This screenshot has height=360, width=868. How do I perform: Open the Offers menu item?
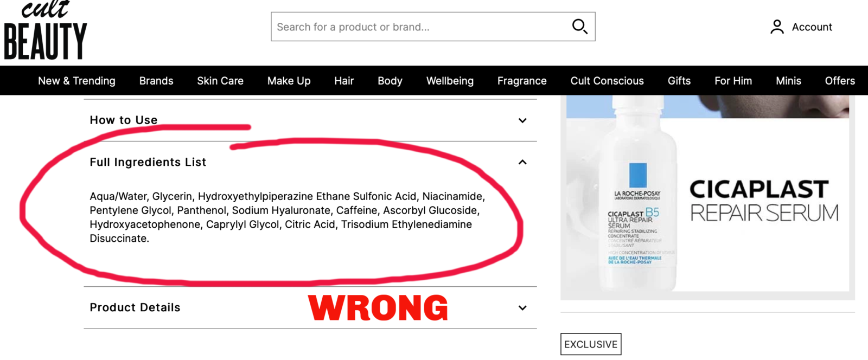coord(840,81)
